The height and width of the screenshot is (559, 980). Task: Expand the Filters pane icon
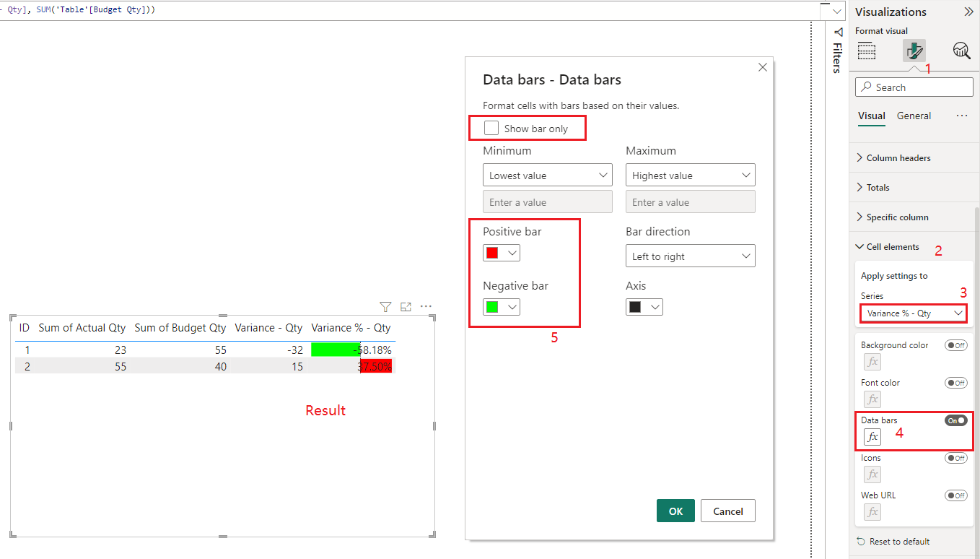pyautogui.click(x=838, y=32)
